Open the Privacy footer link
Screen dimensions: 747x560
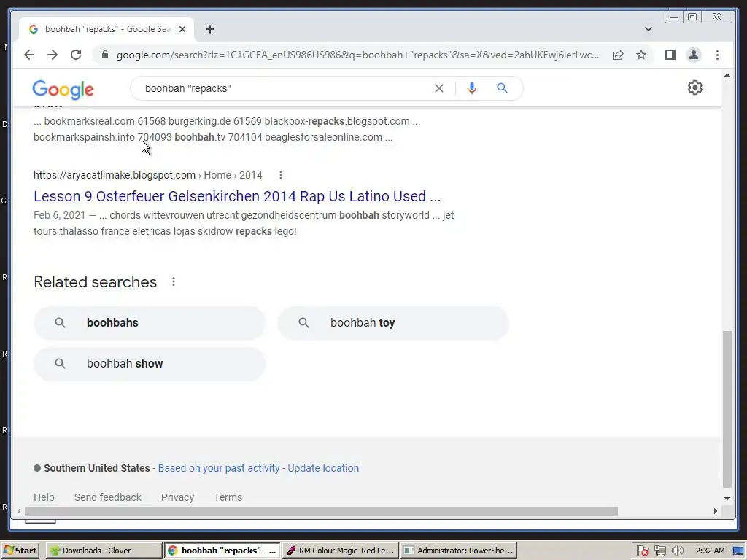[x=177, y=497]
